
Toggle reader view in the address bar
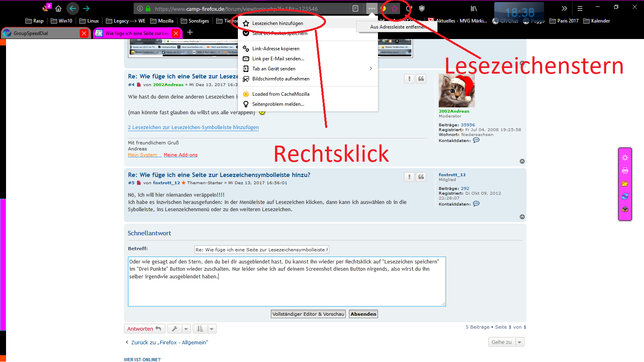pos(355,8)
